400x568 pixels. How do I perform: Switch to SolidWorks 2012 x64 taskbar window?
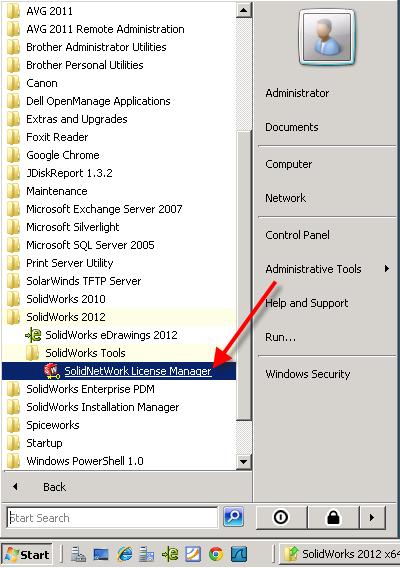(339, 554)
